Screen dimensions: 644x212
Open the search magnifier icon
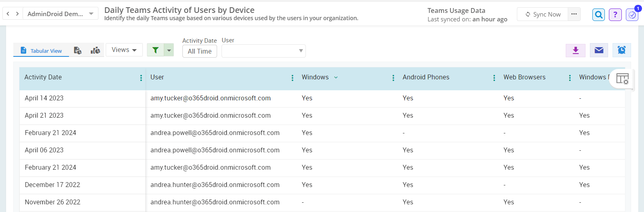pyautogui.click(x=599, y=15)
